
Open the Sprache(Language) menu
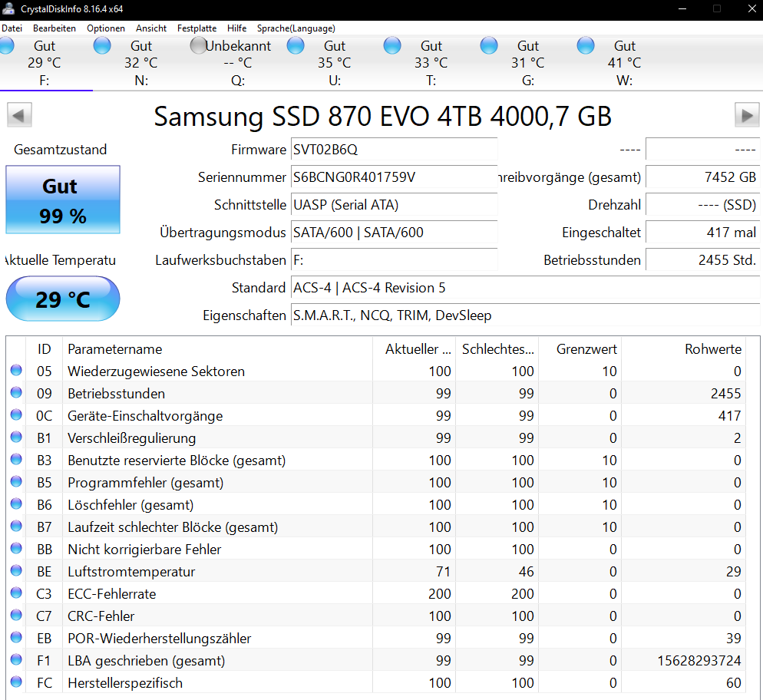pos(296,28)
